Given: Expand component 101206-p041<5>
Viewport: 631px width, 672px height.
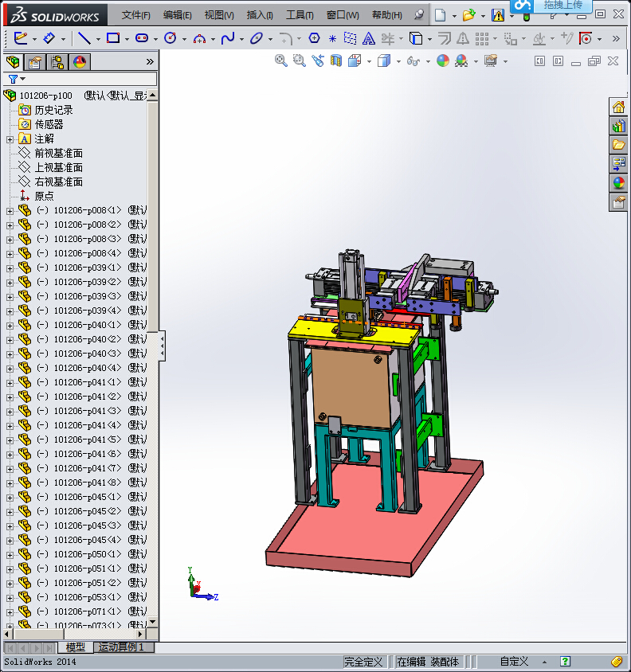Looking at the screenshot, I should 10,440.
